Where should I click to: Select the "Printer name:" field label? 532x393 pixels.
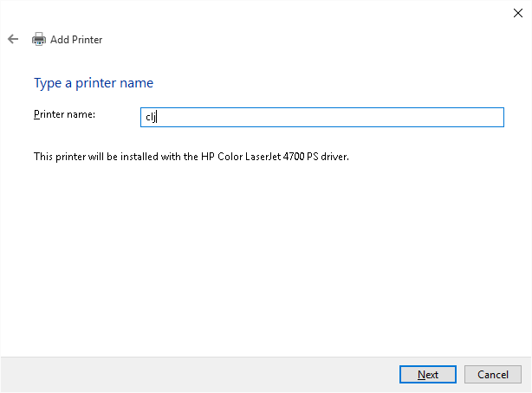coord(64,114)
